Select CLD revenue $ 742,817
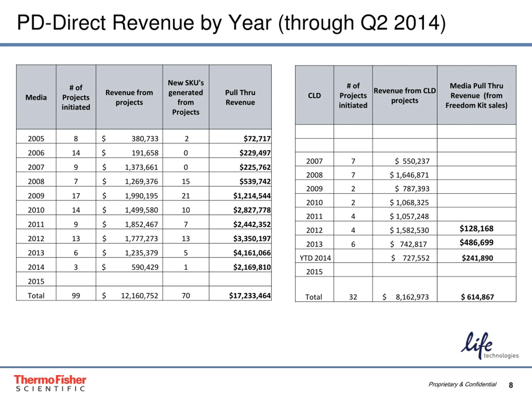This screenshot has height=399, width=532. click(x=408, y=244)
